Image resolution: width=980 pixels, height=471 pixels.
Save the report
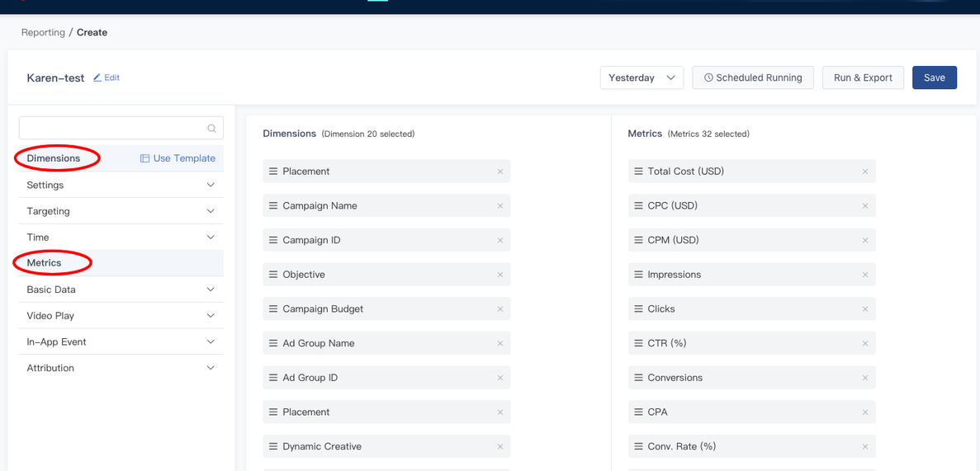click(935, 78)
